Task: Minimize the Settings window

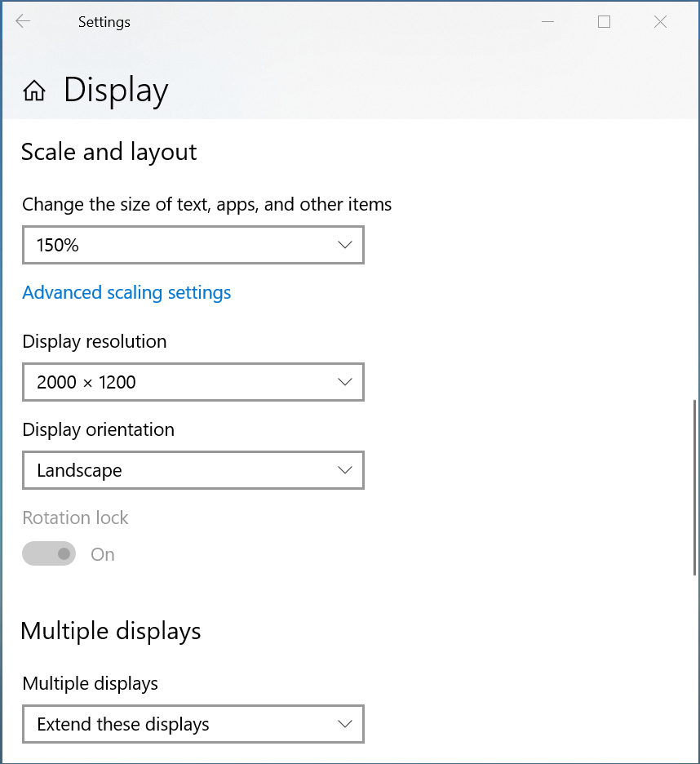Action: (x=548, y=21)
